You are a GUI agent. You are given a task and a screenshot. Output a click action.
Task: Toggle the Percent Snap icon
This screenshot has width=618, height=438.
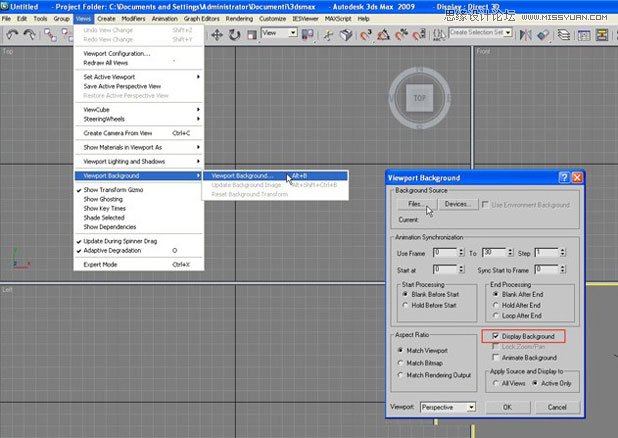(x=401, y=35)
